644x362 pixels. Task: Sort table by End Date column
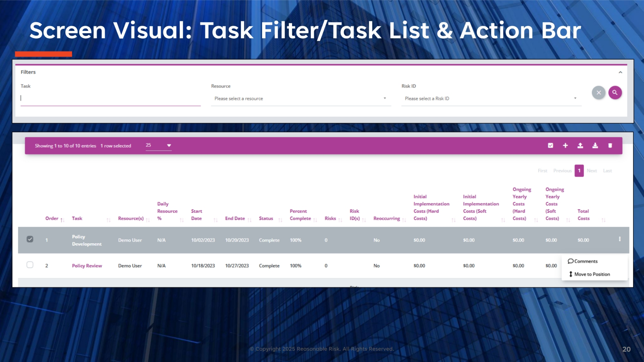point(250,220)
